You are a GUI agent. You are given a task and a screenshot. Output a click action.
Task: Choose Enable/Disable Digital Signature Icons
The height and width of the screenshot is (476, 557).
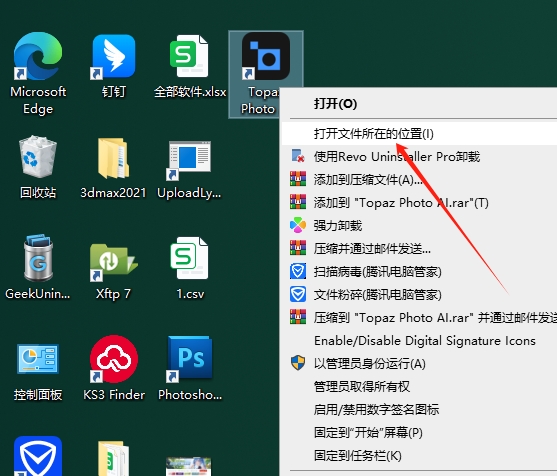pos(419,340)
